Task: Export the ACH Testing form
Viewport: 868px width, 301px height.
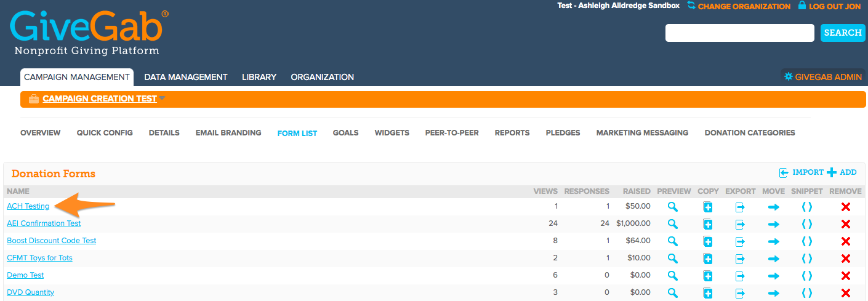Action: click(x=740, y=207)
